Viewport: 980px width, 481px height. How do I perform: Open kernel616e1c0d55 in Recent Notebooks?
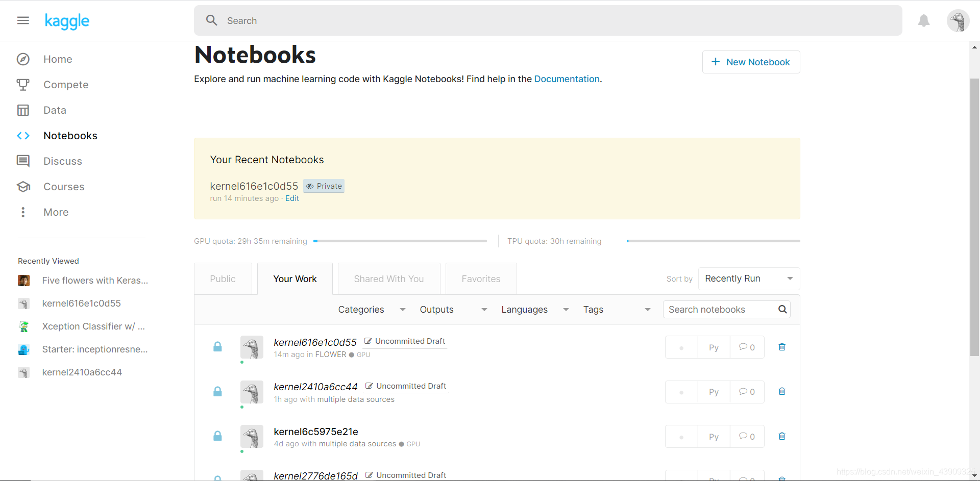[254, 186]
